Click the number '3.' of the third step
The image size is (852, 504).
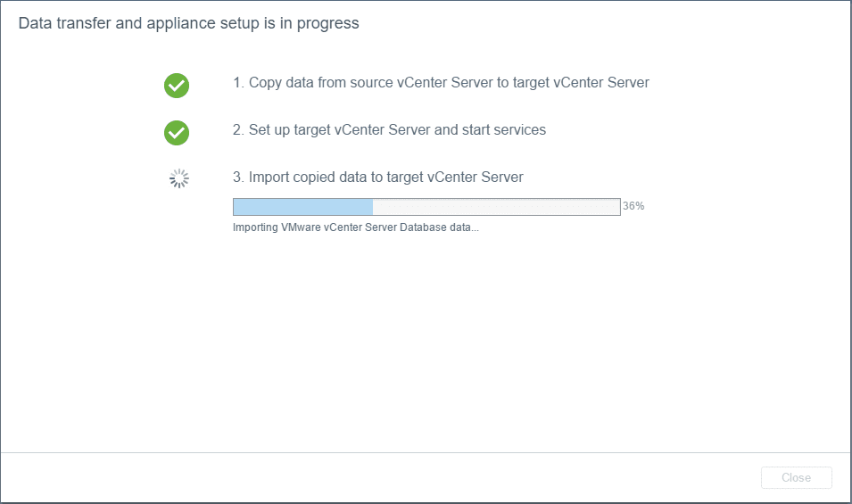pos(238,177)
